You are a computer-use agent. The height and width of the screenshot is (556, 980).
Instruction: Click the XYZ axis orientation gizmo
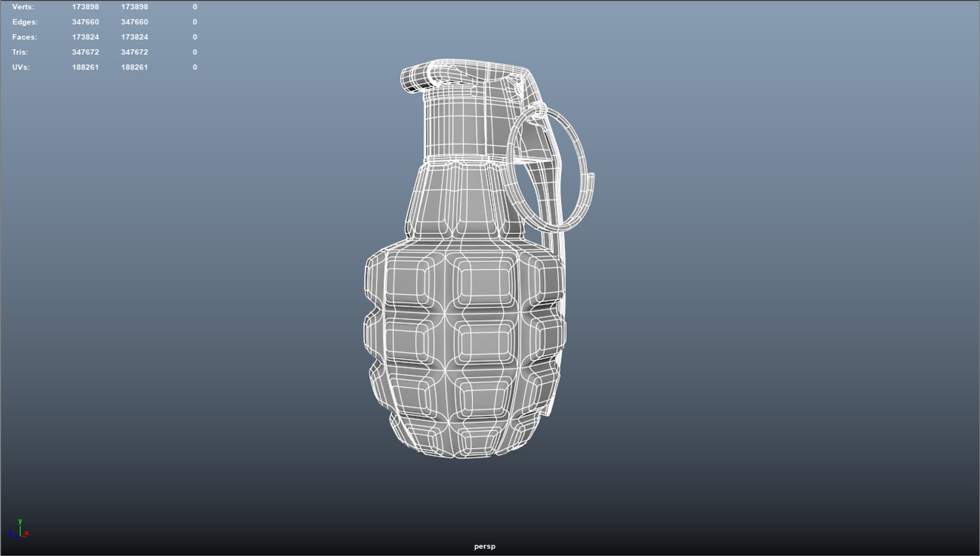[x=19, y=529]
